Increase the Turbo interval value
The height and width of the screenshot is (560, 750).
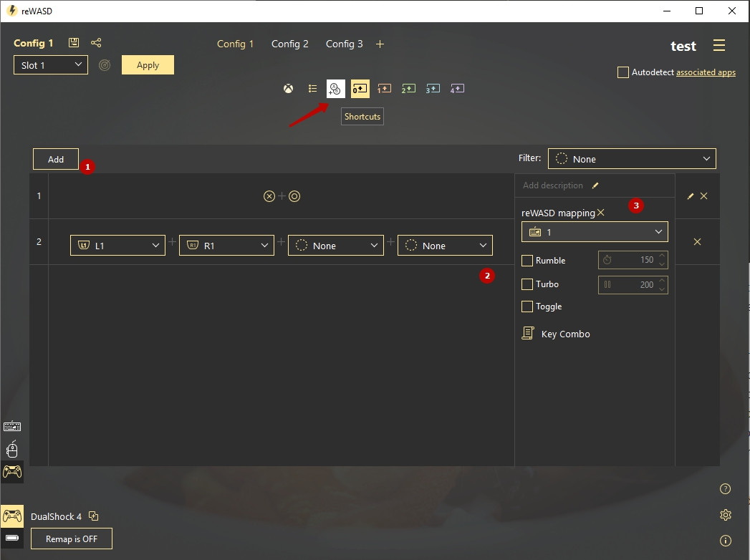click(x=662, y=281)
